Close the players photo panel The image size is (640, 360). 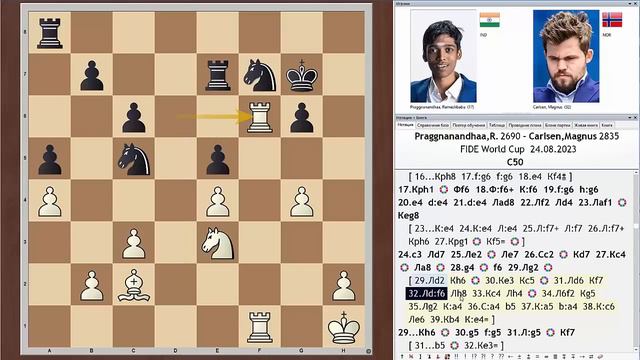point(635,3)
